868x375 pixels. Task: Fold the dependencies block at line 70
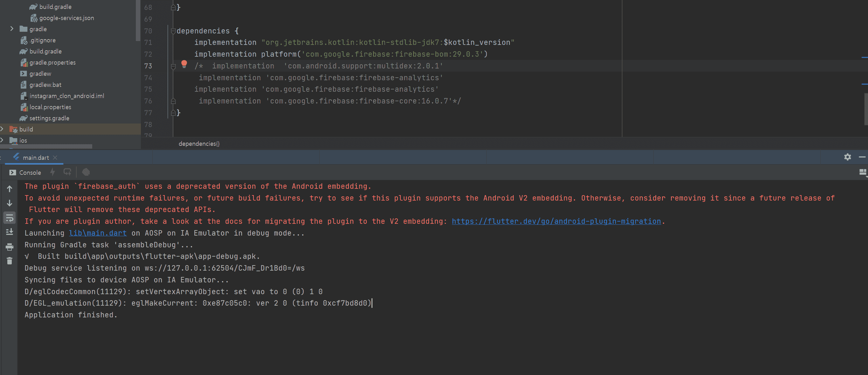point(173,31)
